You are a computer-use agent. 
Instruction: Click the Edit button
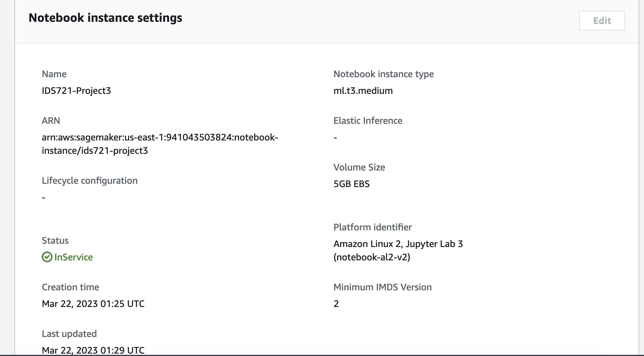pos(602,21)
